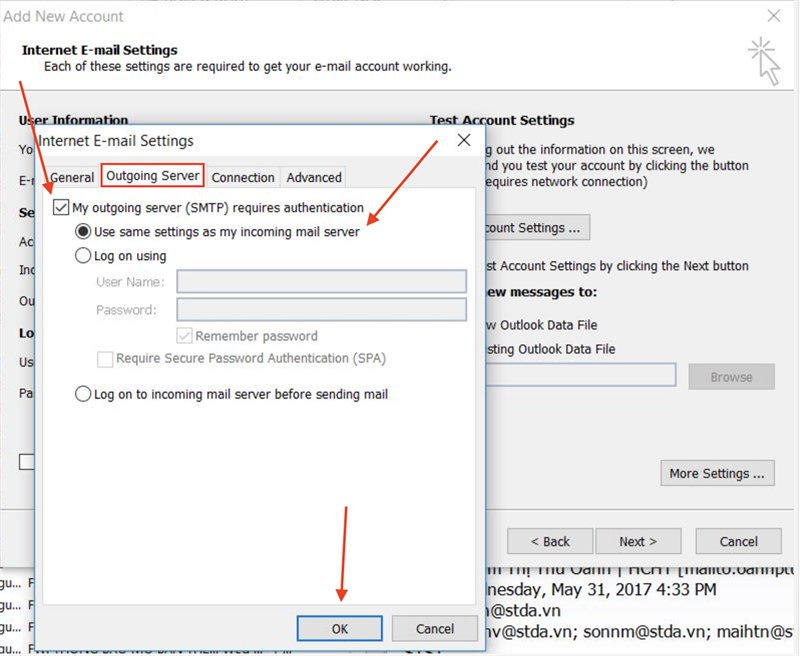Select the Log on using option

point(83,256)
